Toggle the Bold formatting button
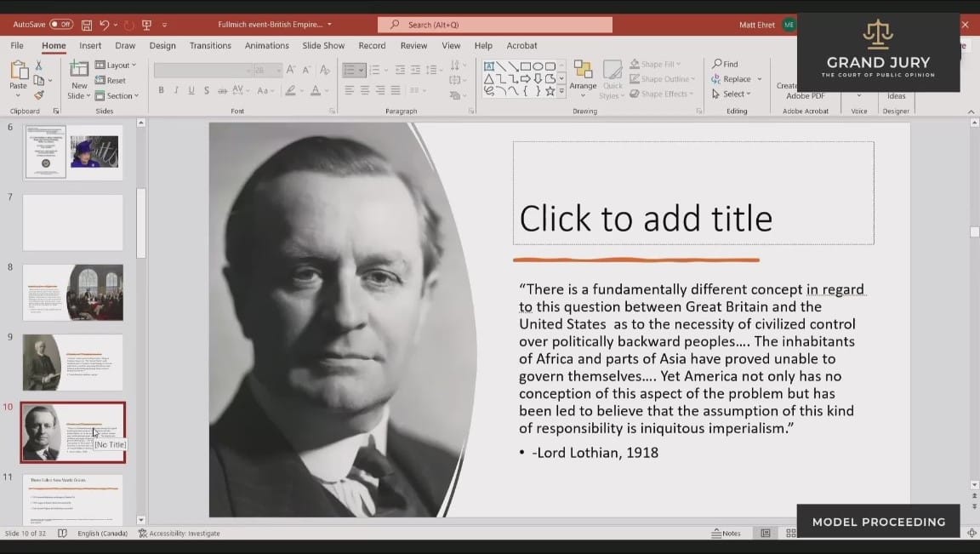This screenshot has width=980, height=554. [x=161, y=90]
